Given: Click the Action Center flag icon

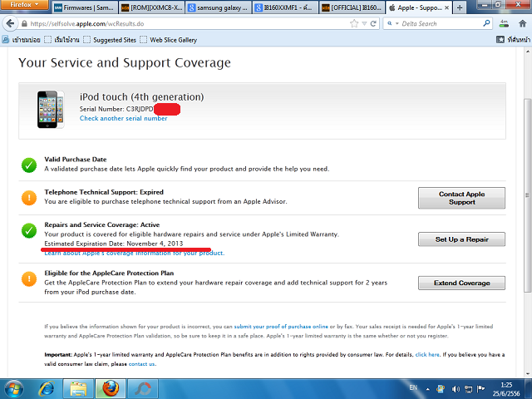Looking at the screenshot, I should [x=480, y=389].
